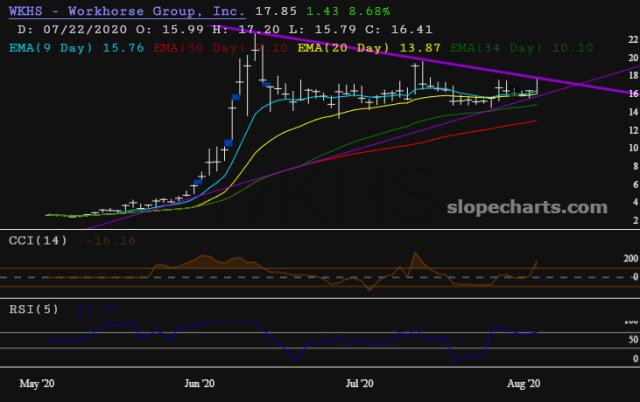Click the CCI(14) indicator label
Screen dimensions: 640x402
(x=38, y=240)
